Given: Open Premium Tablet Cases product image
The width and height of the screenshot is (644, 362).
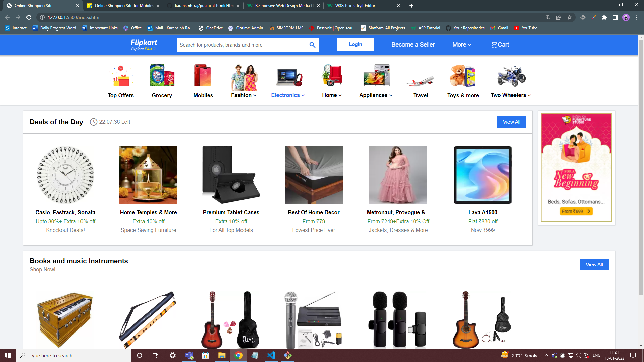Looking at the screenshot, I should (231, 175).
